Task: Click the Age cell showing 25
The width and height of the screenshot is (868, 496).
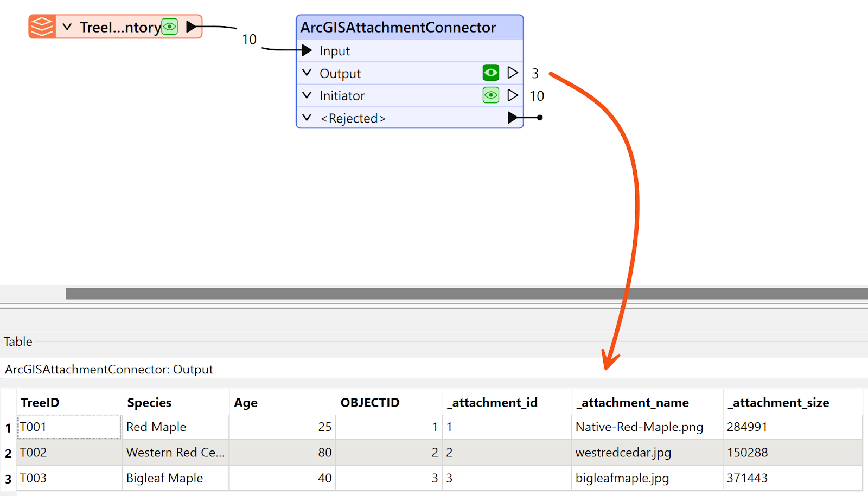Action: click(282, 427)
